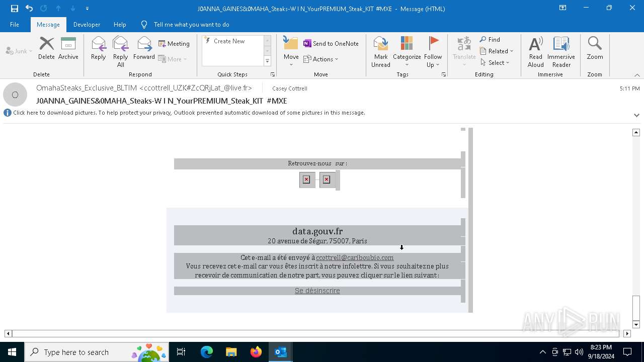The height and width of the screenshot is (362, 644).
Task: Click the sender avatar circle
Action: [x=15, y=95]
